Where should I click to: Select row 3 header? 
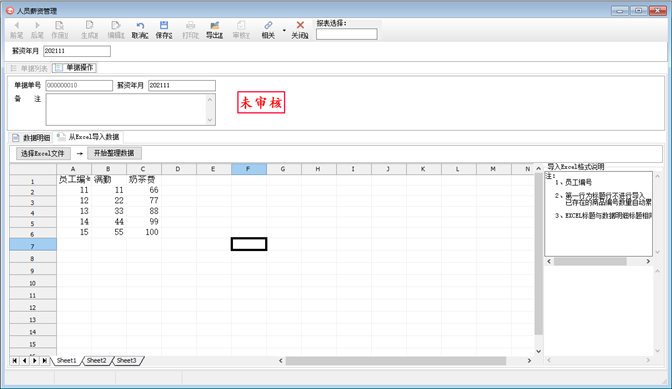coord(33,201)
